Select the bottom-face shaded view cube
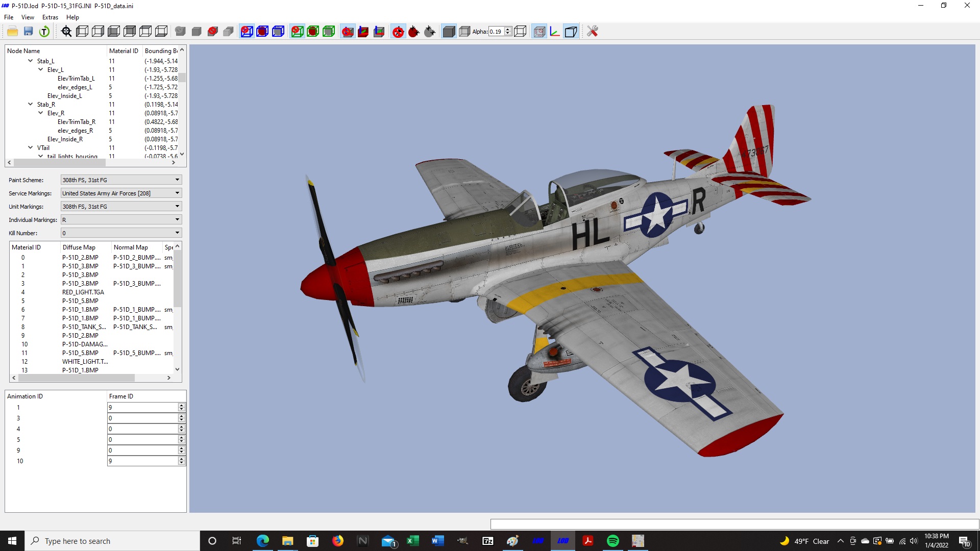Viewport: 980px width, 551px height. point(161,32)
